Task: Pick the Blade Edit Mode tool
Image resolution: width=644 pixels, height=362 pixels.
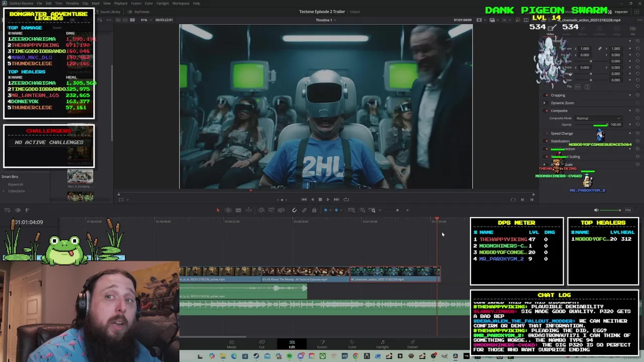Action: (249, 210)
